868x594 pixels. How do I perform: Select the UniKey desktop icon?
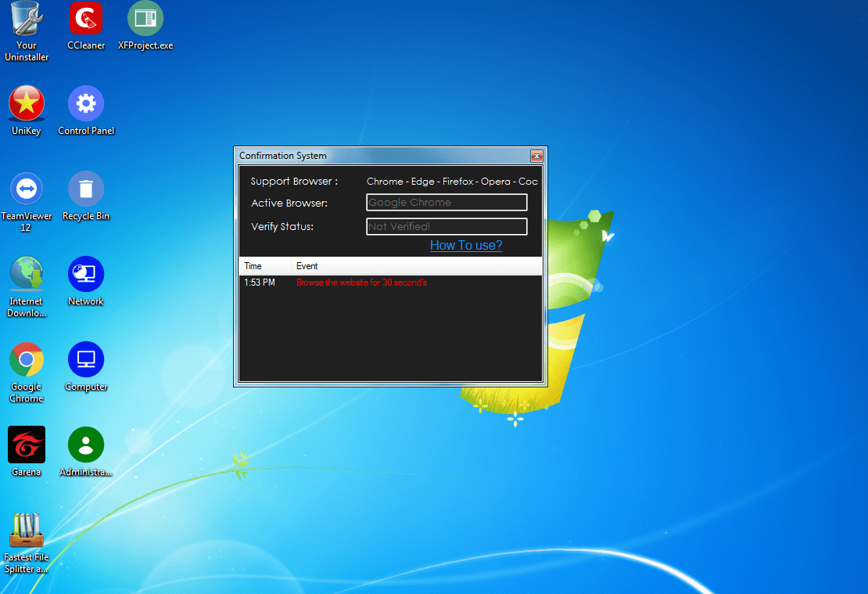pos(26,111)
